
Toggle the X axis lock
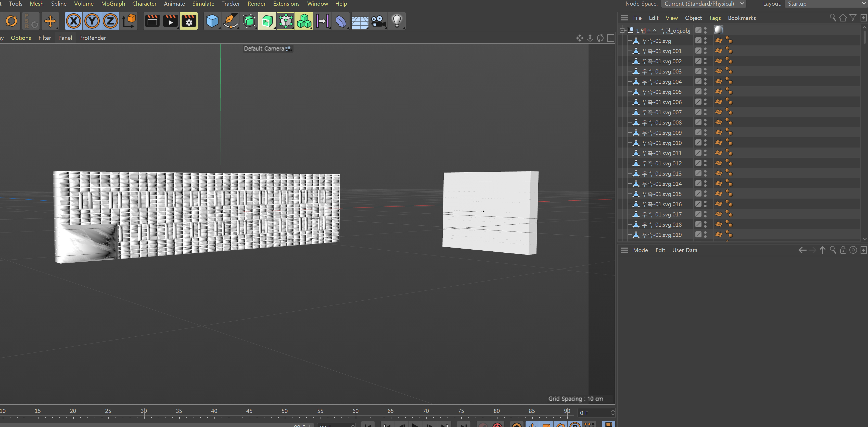(73, 21)
